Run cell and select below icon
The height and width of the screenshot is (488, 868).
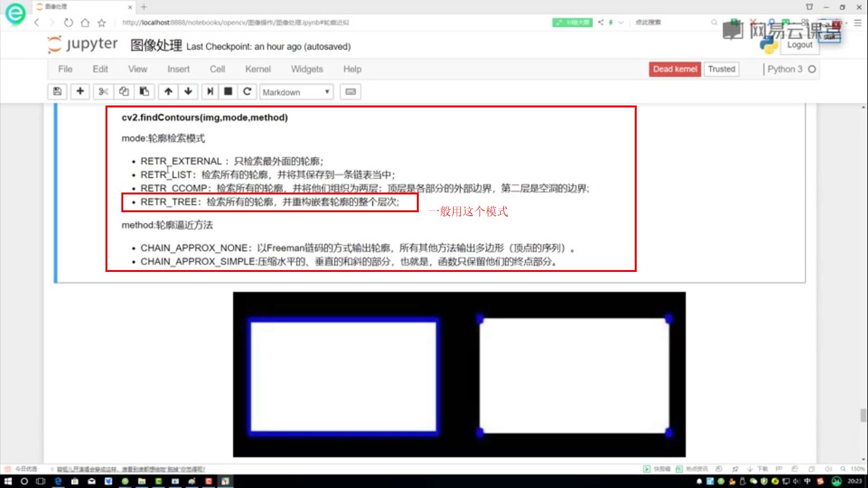point(211,91)
